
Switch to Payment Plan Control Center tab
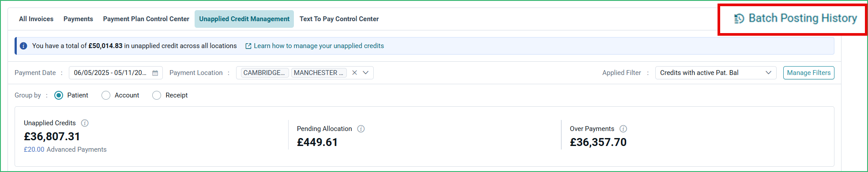(146, 19)
